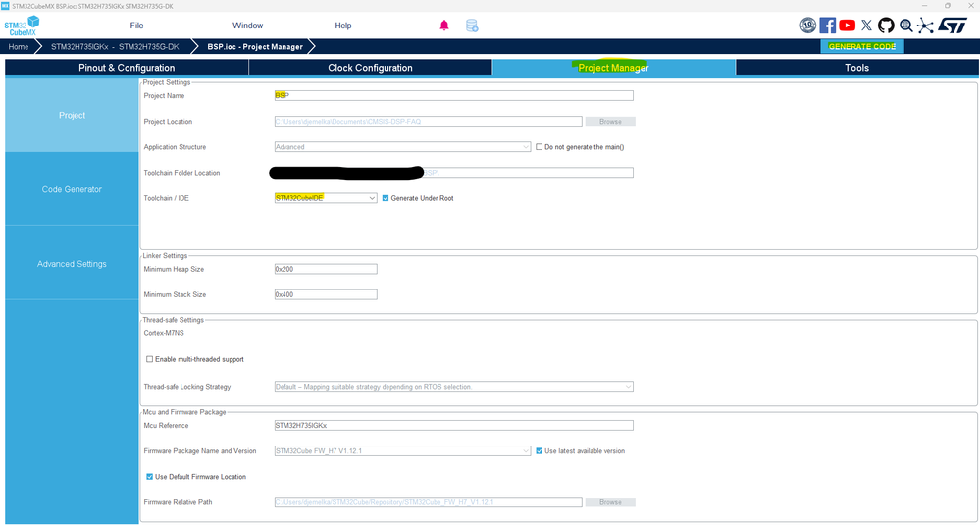Click Browse next to Firmware Relative Path

(x=610, y=501)
